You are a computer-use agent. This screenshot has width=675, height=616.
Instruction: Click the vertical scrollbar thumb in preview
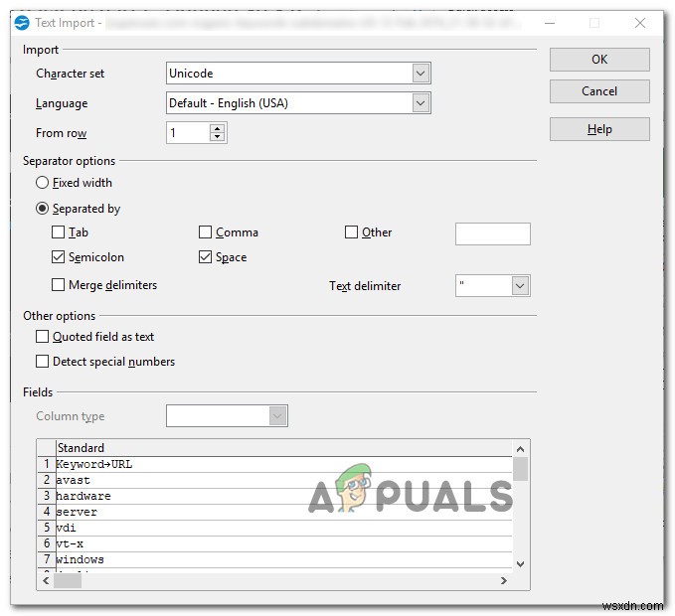click(521, 469)
